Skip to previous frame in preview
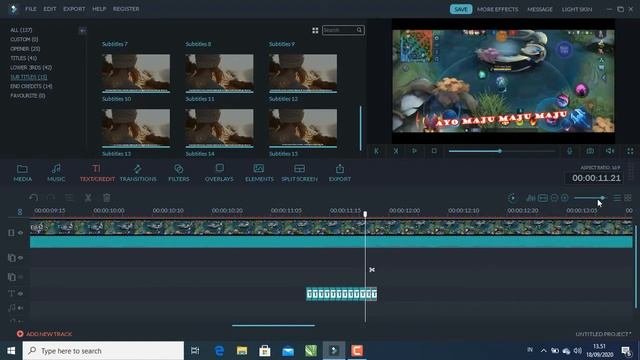640x360 pixels. point(376,151)
